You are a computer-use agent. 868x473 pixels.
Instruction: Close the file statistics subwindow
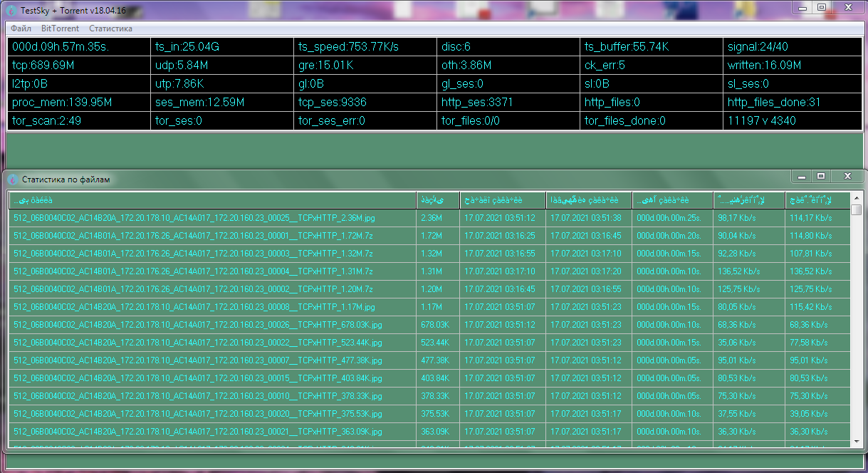click(x=847, y=176)
